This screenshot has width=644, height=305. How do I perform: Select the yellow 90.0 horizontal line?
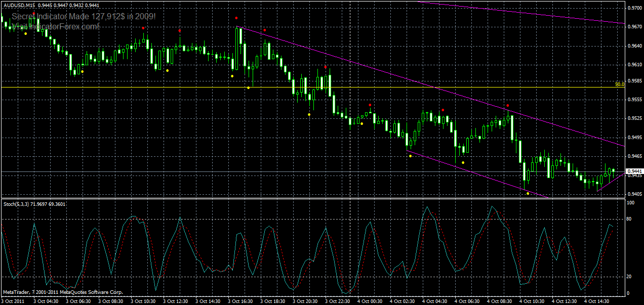[x=304, y=87]
